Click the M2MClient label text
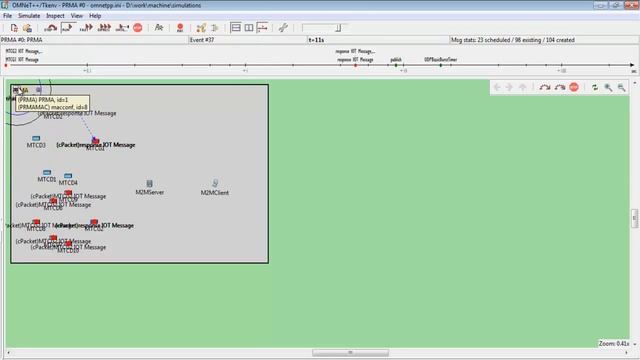This screenshot has height=360, width=640. tap(215, 193)
